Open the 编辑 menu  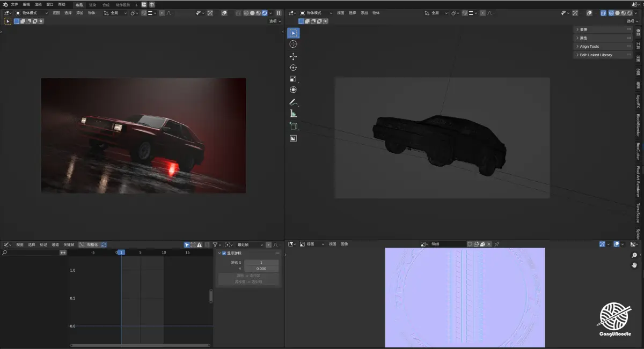tap(26, 4)
